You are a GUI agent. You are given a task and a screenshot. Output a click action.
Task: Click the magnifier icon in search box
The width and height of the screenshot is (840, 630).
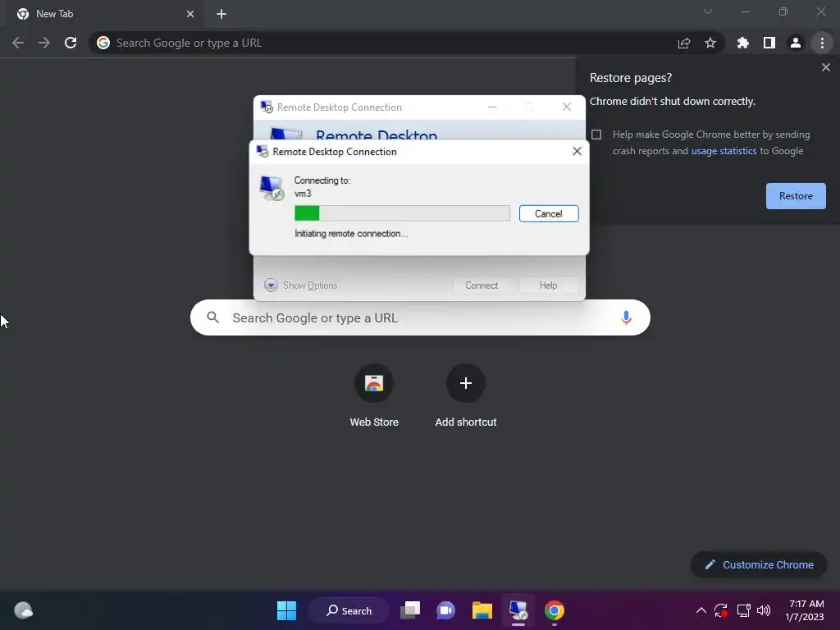click(x=212, y=317)
